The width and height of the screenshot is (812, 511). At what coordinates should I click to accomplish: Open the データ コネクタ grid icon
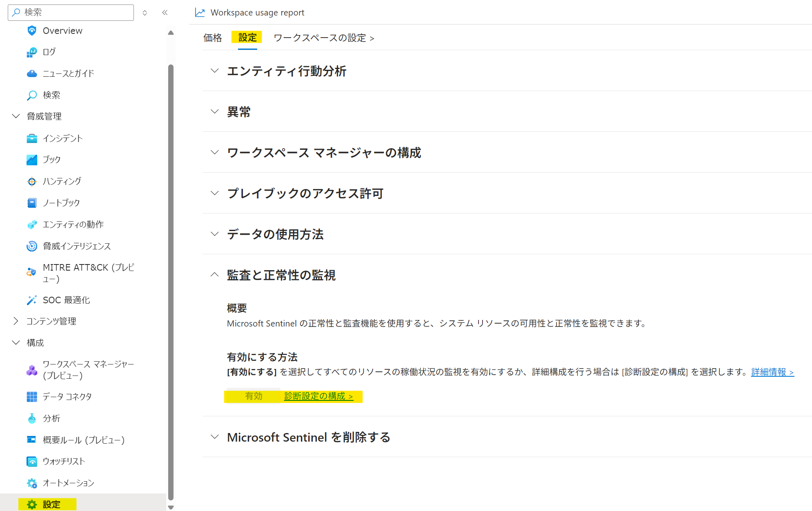[32, 397]
